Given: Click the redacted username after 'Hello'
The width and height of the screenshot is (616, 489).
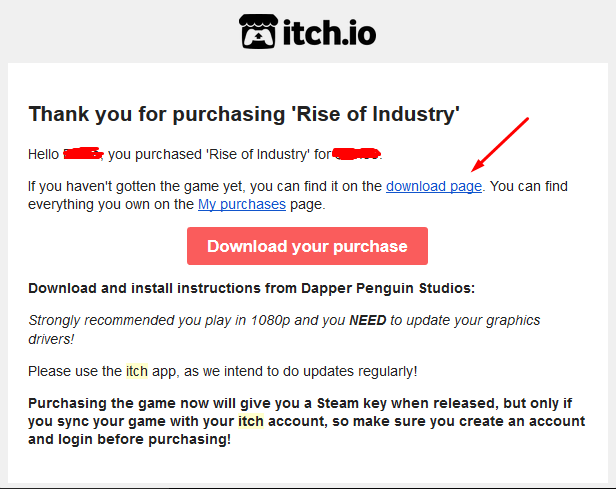Looking at the screenshot, I should 83,153.
